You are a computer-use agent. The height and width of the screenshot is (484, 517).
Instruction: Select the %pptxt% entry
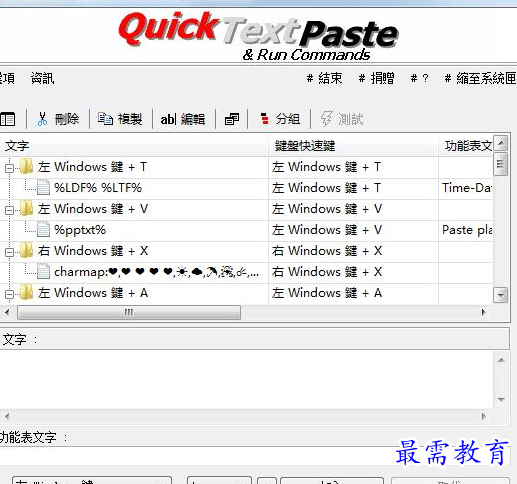(x=80, y=230)
